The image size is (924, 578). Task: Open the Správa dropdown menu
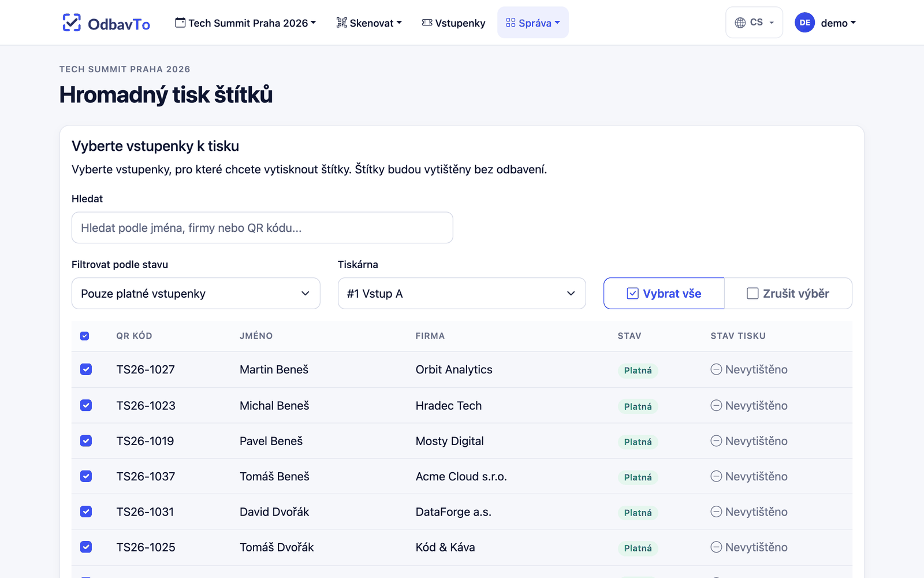pyautogui.click(x=533, y=23)
